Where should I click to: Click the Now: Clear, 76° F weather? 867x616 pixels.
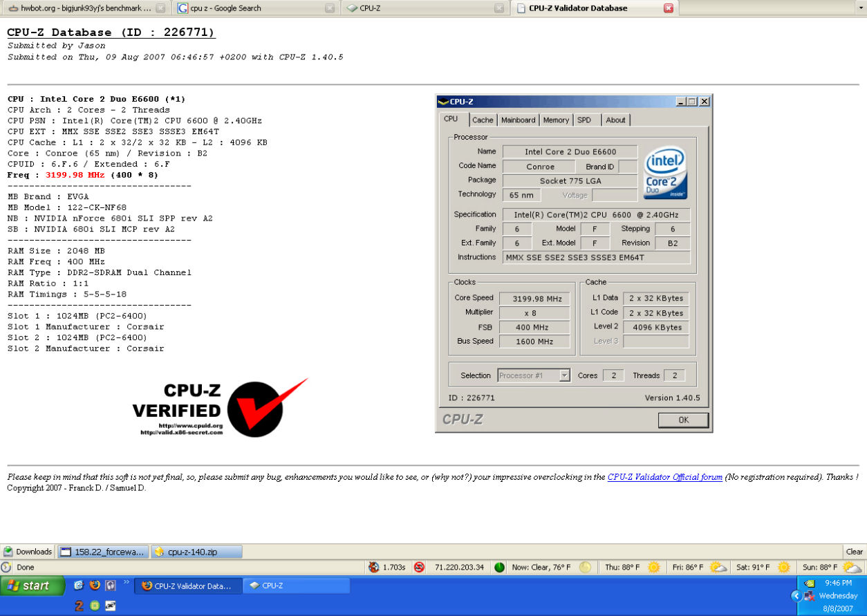coord(541,567)
